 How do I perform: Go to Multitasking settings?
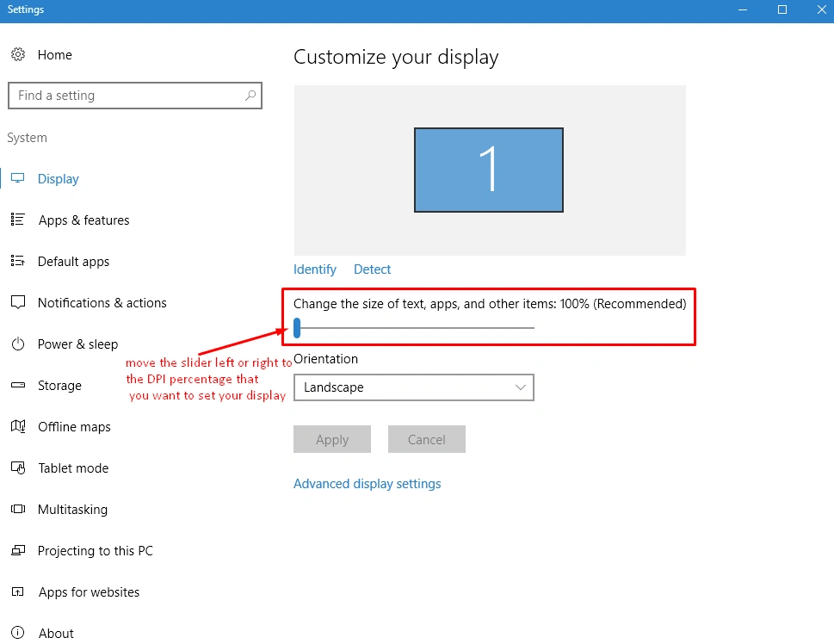[72, 510]
